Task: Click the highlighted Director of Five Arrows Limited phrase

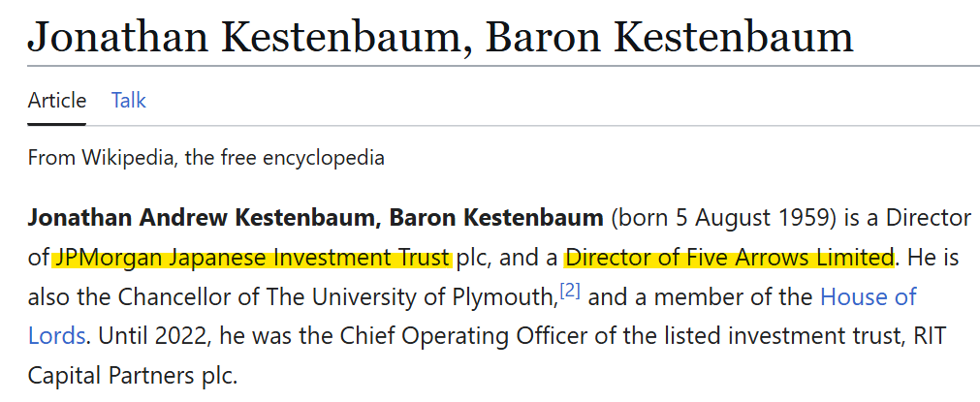Action: click(729, 258)
